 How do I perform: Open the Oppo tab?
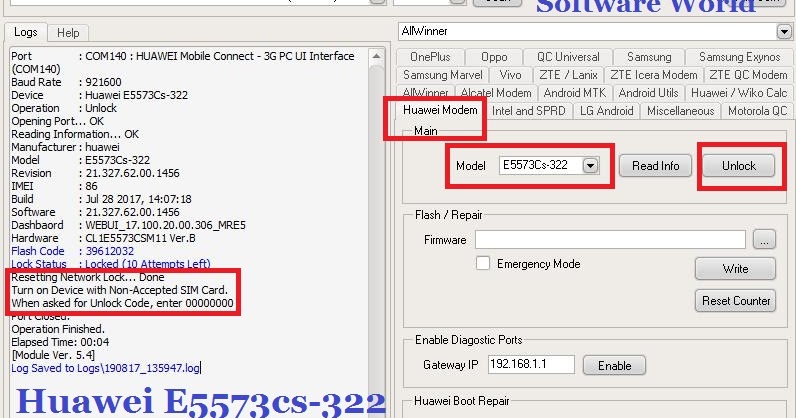click(x=494, y=57)
